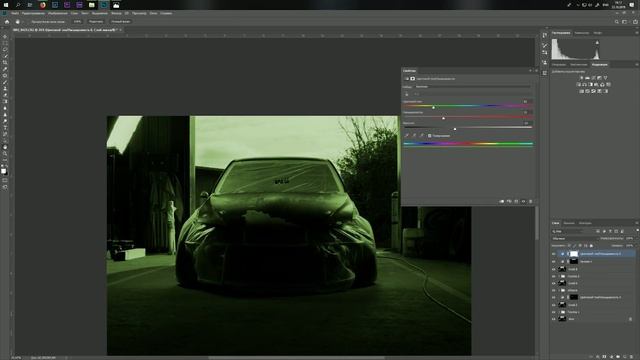The width and height of the screenshot is (640, 360).
Task: Click the Saturation slider handle
Action: pyautogui.click(x=444, y=118)
